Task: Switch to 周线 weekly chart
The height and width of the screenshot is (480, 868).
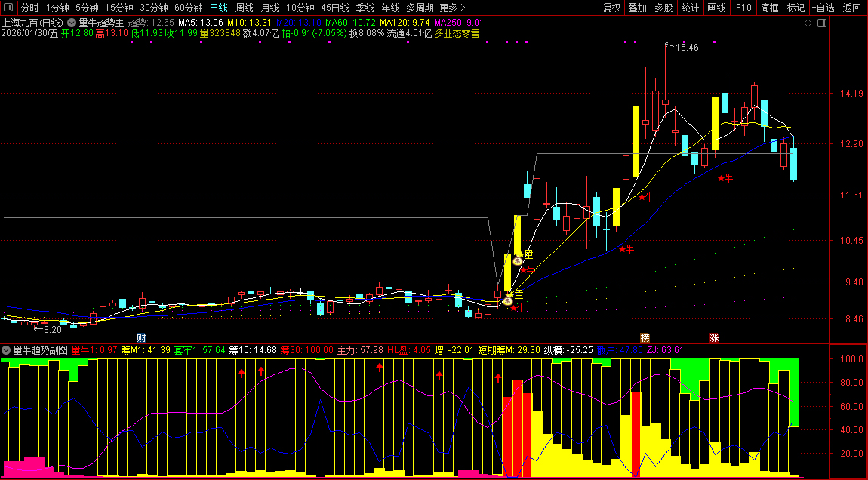Action: (244, 8)
